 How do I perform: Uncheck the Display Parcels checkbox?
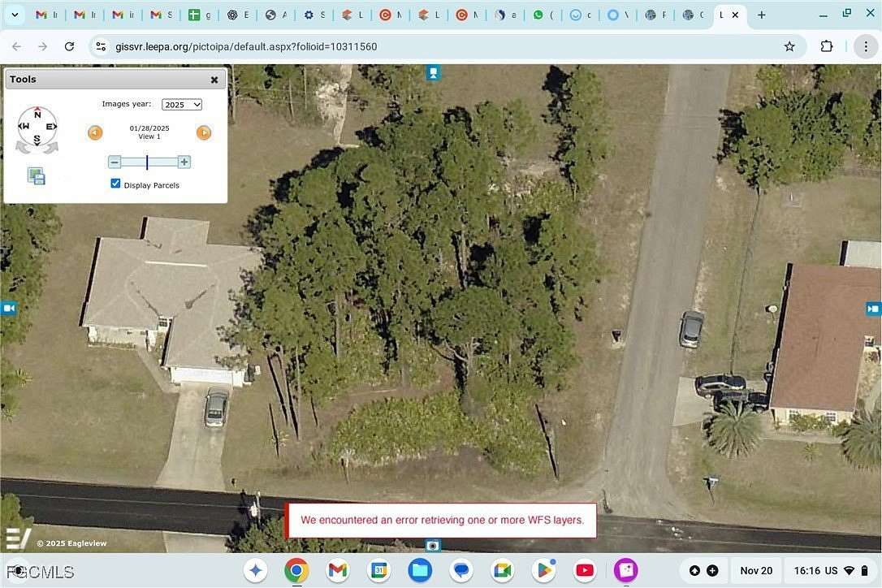115,183
